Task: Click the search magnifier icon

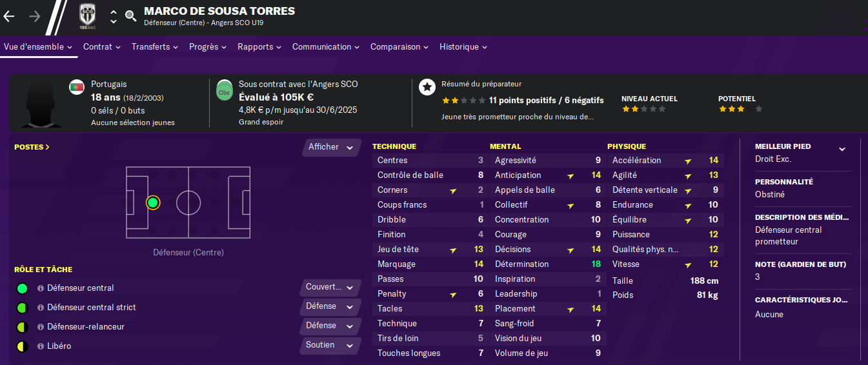Action: 130,16
